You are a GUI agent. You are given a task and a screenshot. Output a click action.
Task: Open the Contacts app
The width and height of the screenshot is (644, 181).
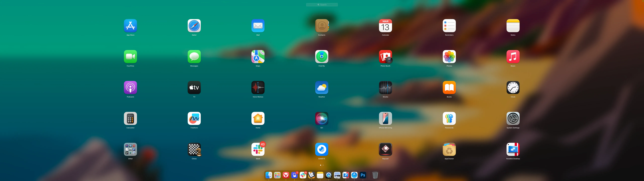pos(322,26)
